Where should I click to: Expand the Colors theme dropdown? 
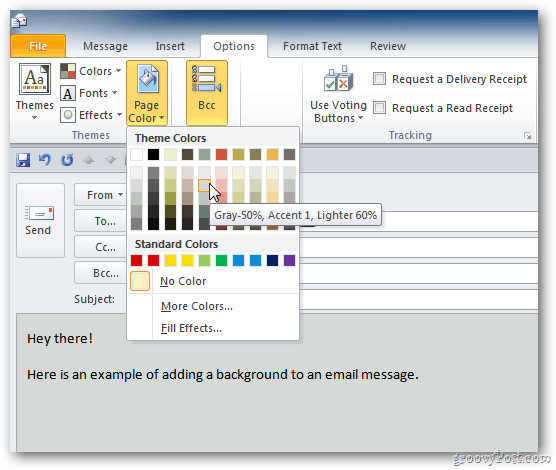pyautogui.click(x=91, y=71)
